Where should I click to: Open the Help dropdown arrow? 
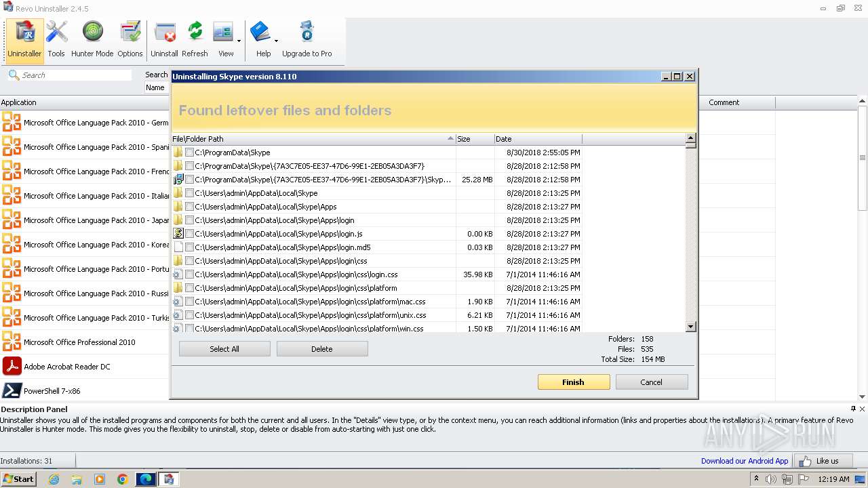(276, 41)
